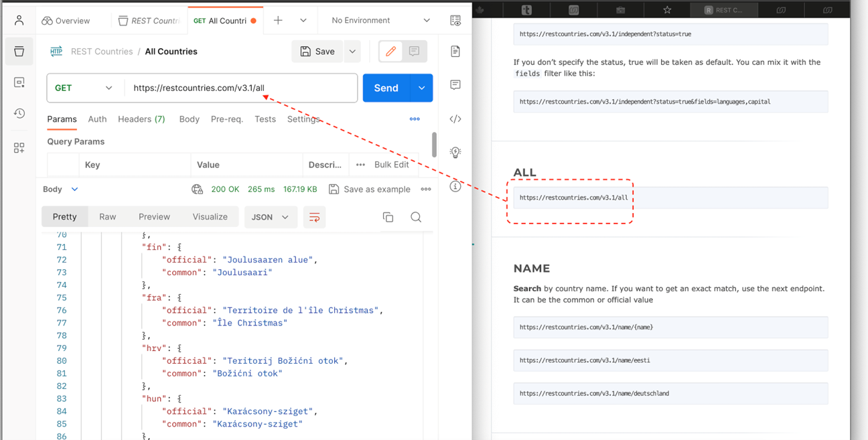Image resolution: width=868 pixels, height=440 pixels.
Task: Click the request URL input field
Action: (241, 88)
